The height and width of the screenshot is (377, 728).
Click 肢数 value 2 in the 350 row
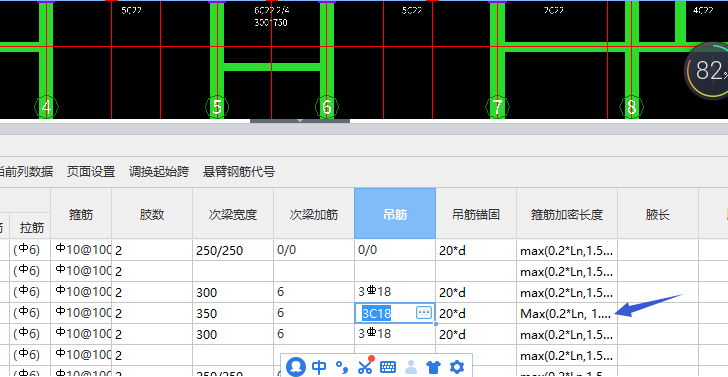(152, 313)
